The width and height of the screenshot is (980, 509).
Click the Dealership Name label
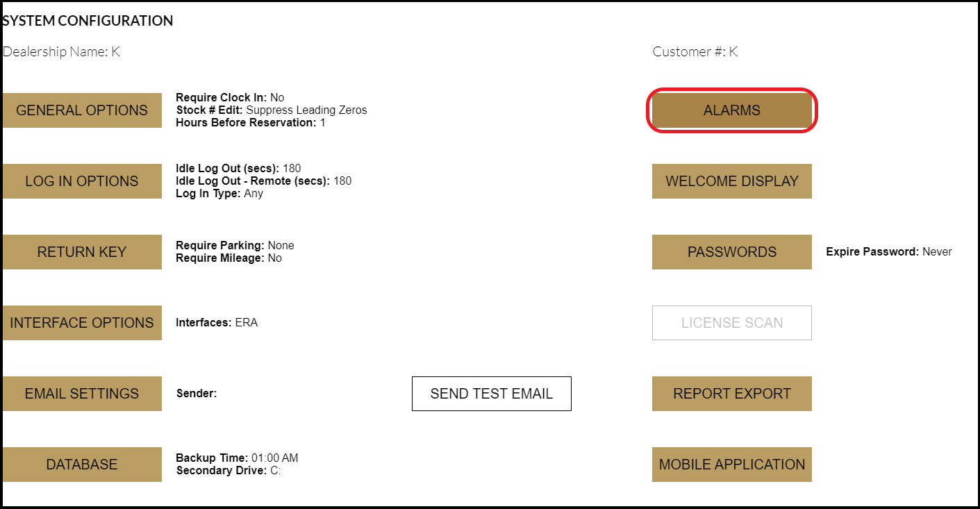62,51
